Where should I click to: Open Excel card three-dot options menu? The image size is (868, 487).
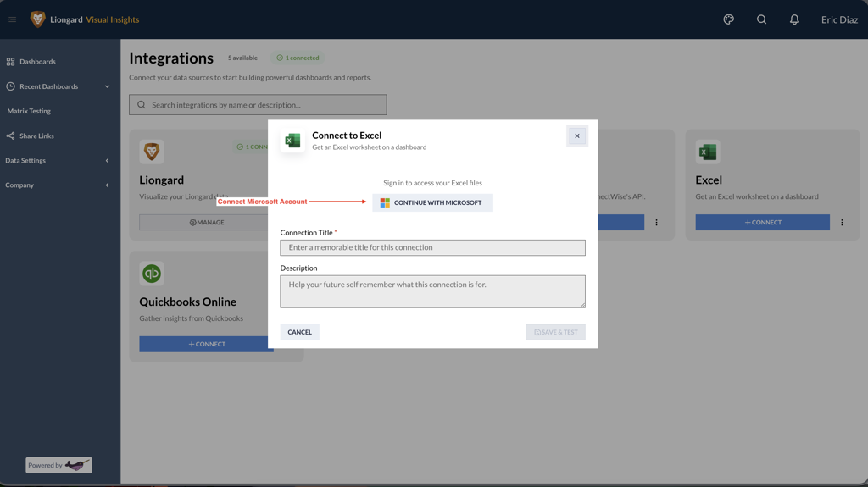pyautogui.click(x=842, y=223)
